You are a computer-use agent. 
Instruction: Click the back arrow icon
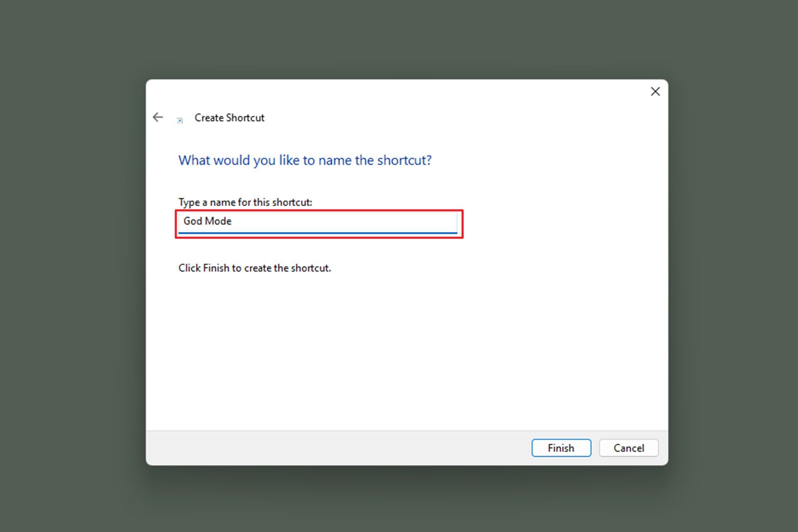click(158, 117)
